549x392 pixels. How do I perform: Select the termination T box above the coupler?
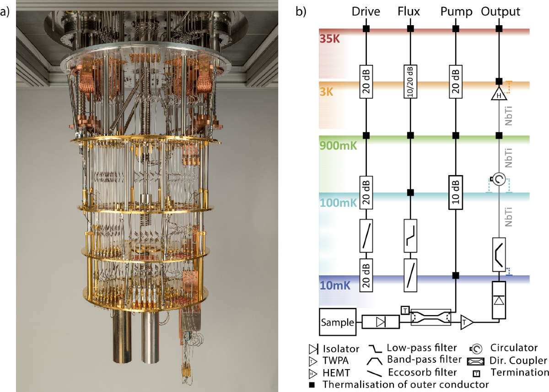tap(404, 310)
